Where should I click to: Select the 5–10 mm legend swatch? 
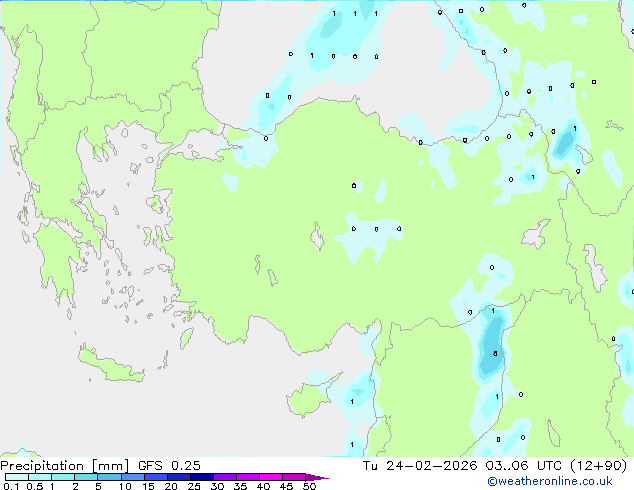109,477
